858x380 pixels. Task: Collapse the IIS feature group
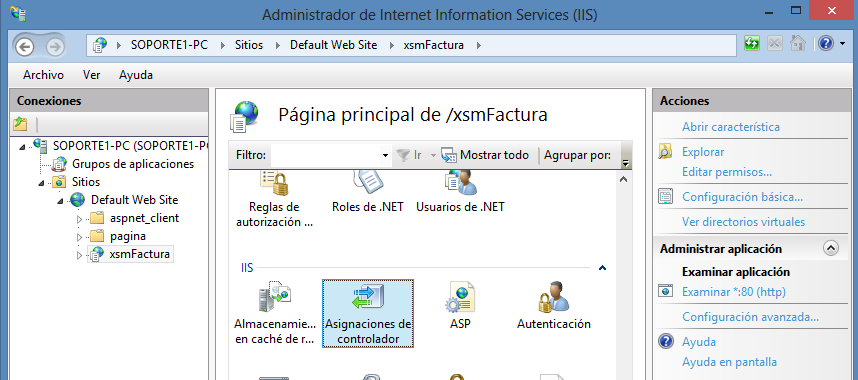(602, 268)
